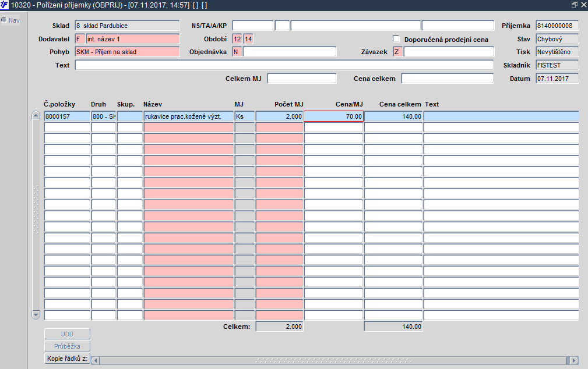Click the Závazek number input field
Image resolution: width=588 pixels, height=369 pixels.
[x=449, y=52]
